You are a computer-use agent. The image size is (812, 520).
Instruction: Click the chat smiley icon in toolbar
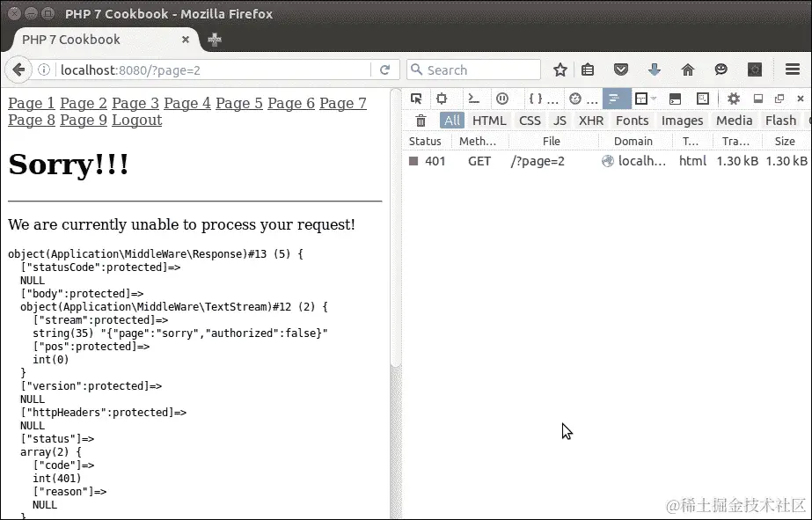tap(721, 70)
